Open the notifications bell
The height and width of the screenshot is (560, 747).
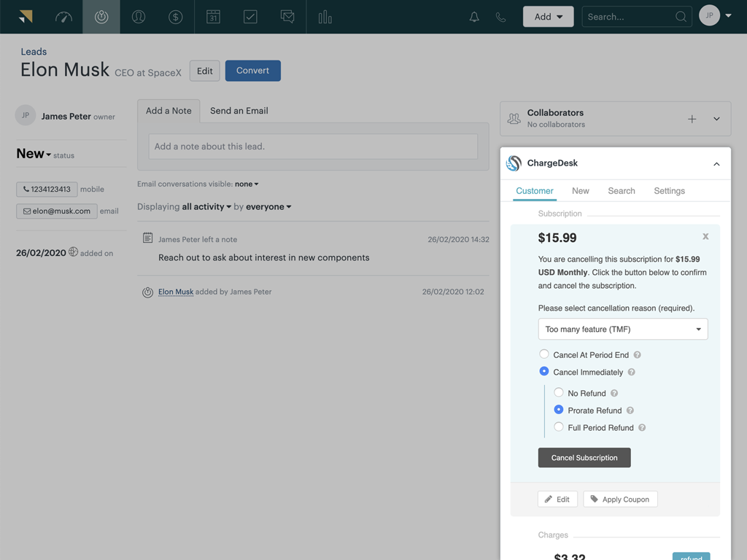point(474,17)
